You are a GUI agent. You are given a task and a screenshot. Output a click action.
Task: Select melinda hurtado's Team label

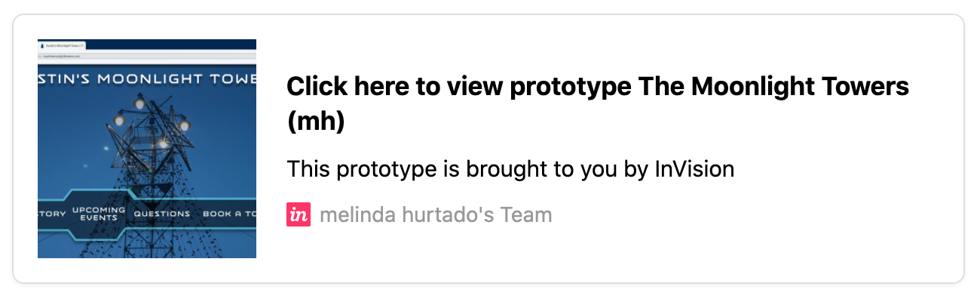(436, 215)
